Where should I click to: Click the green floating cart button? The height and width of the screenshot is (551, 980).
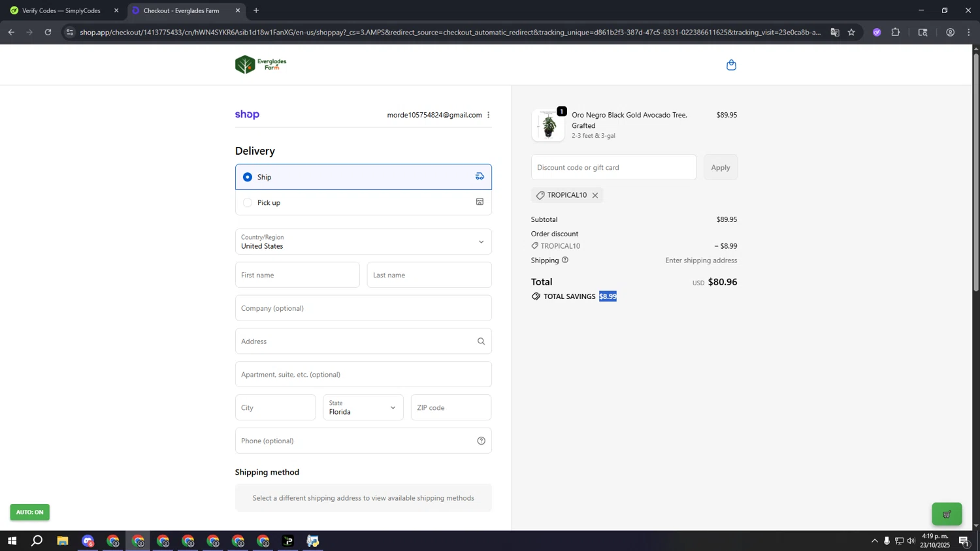click(x=946, y=514)
